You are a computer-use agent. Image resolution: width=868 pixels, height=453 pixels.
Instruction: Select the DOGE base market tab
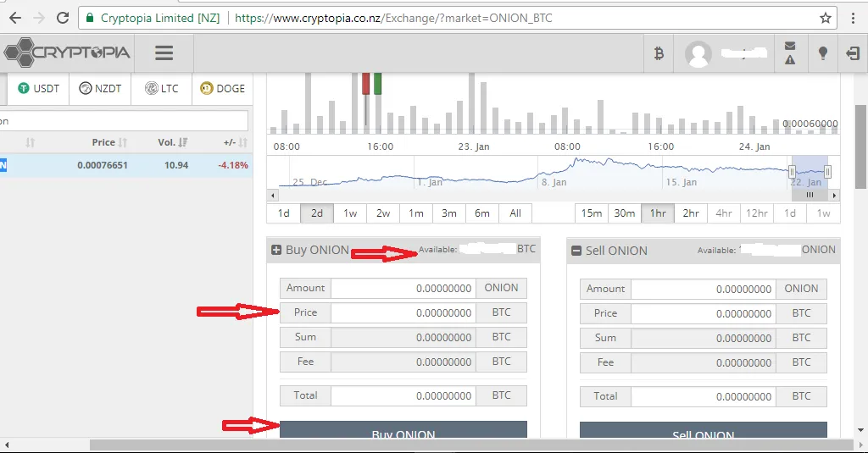[x=223, y=89]
